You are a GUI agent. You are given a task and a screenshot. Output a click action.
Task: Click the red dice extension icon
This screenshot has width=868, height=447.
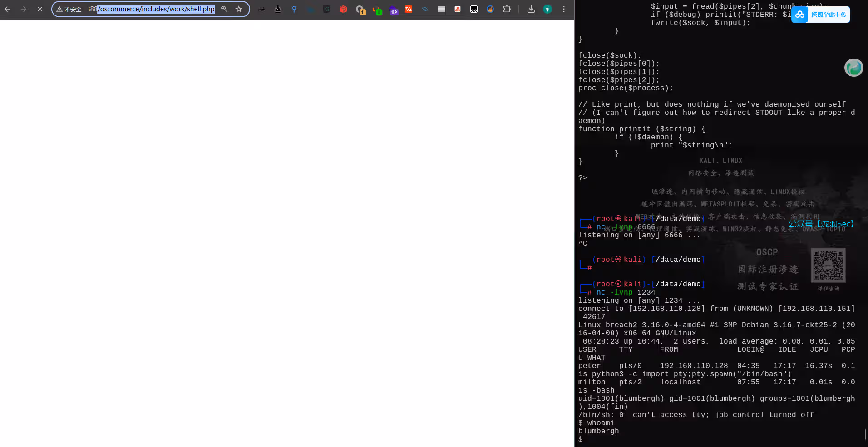coord(343,9)
